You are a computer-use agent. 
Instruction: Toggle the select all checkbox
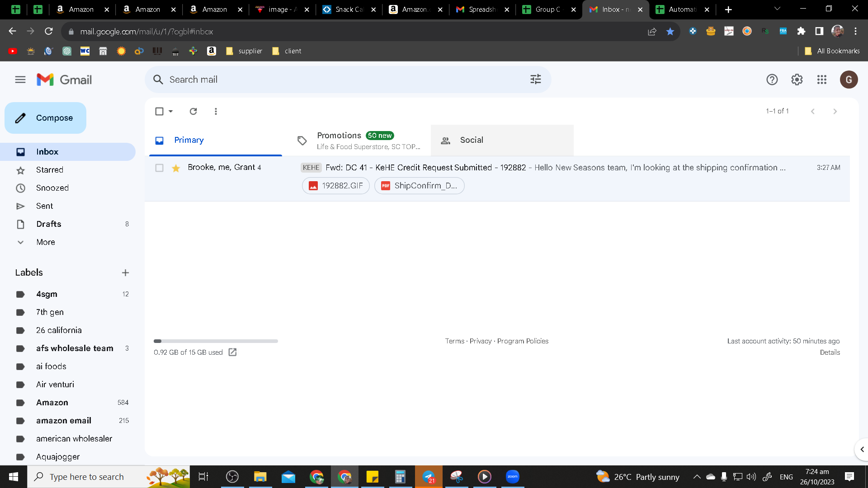(159, 111)
